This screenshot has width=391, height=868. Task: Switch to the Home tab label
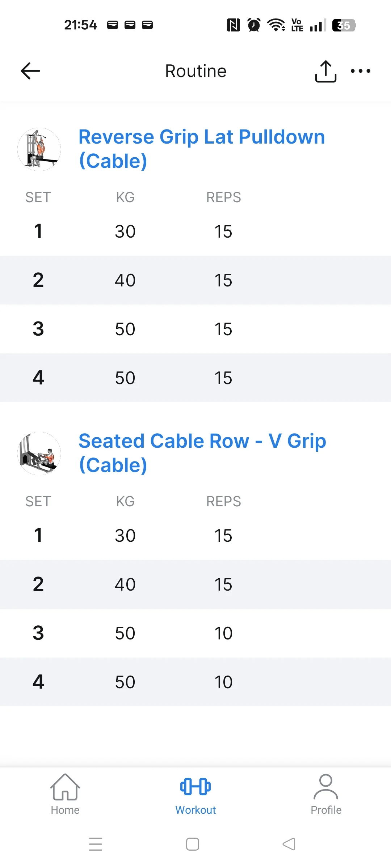pyautogui.click(x=65, y=810)
